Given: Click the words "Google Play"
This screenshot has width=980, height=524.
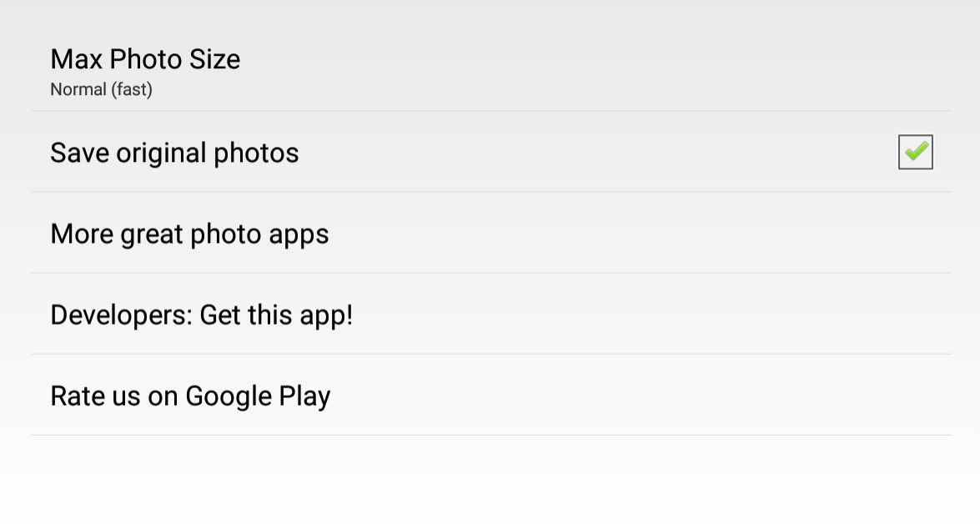Looking at the screenshot, I should 258,396.
